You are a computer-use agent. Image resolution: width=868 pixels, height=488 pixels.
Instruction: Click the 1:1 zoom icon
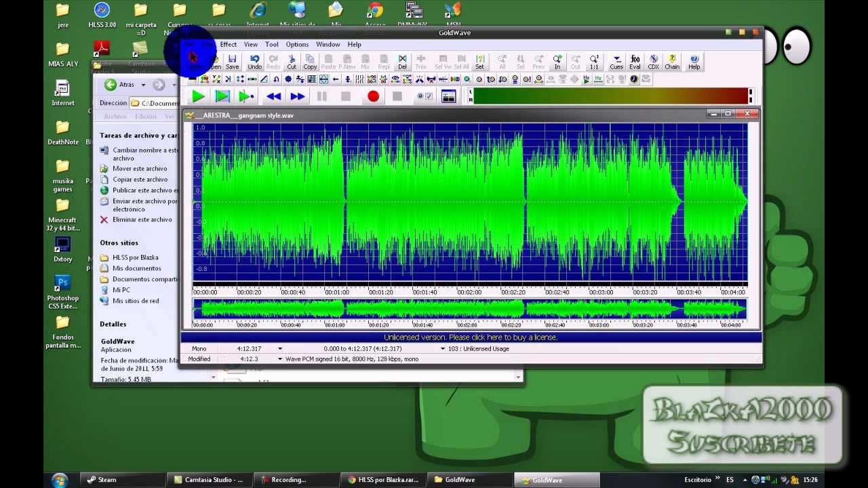click(x=594, y=62)
